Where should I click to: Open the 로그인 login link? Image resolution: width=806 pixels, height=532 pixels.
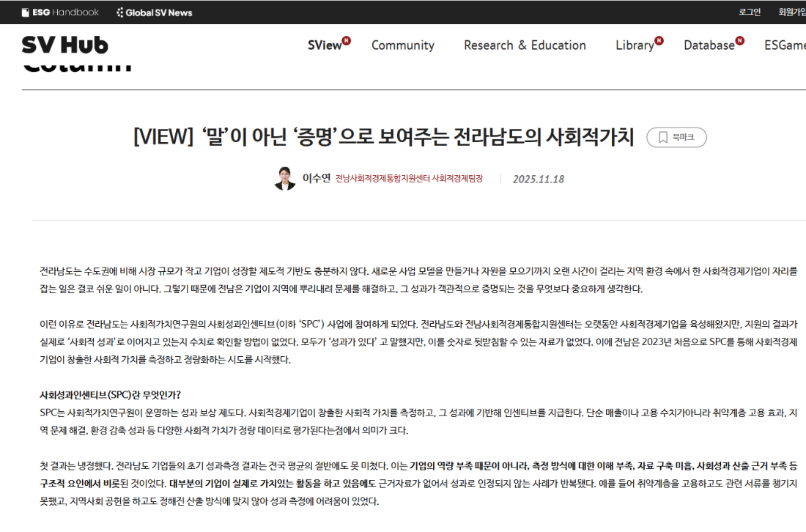[x=750, y=12]
